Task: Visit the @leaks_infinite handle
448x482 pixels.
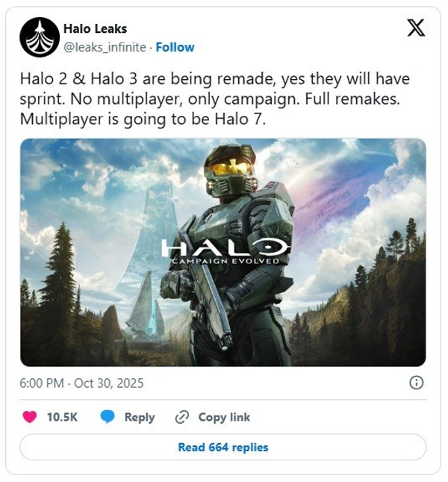Action: pos(105,47)
